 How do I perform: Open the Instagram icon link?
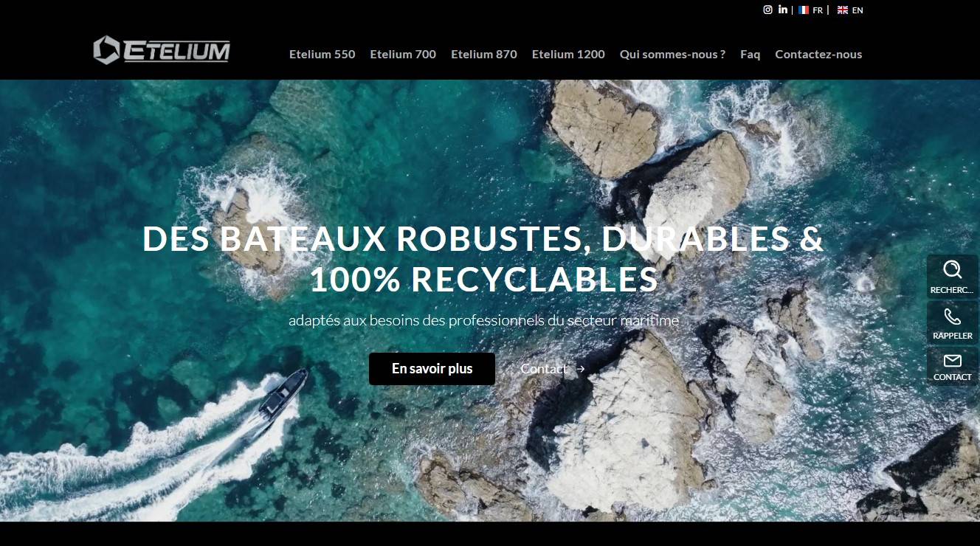[767, 10]
